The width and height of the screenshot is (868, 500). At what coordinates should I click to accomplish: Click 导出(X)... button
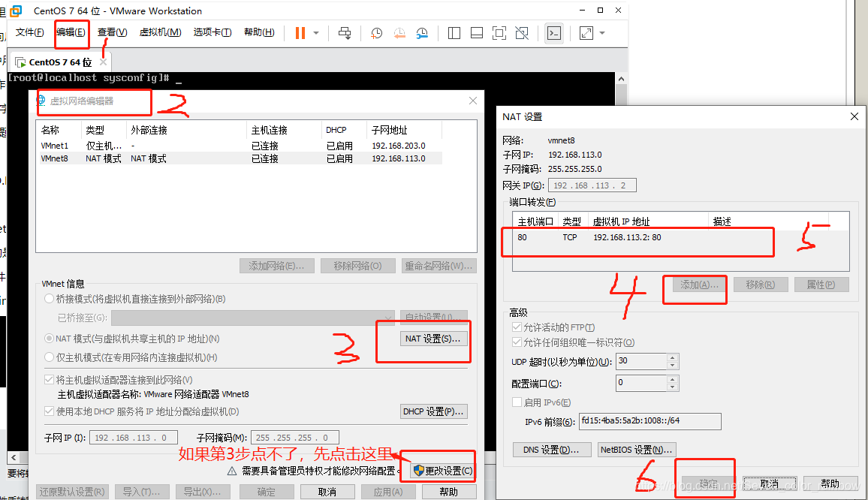coord(203,492)
